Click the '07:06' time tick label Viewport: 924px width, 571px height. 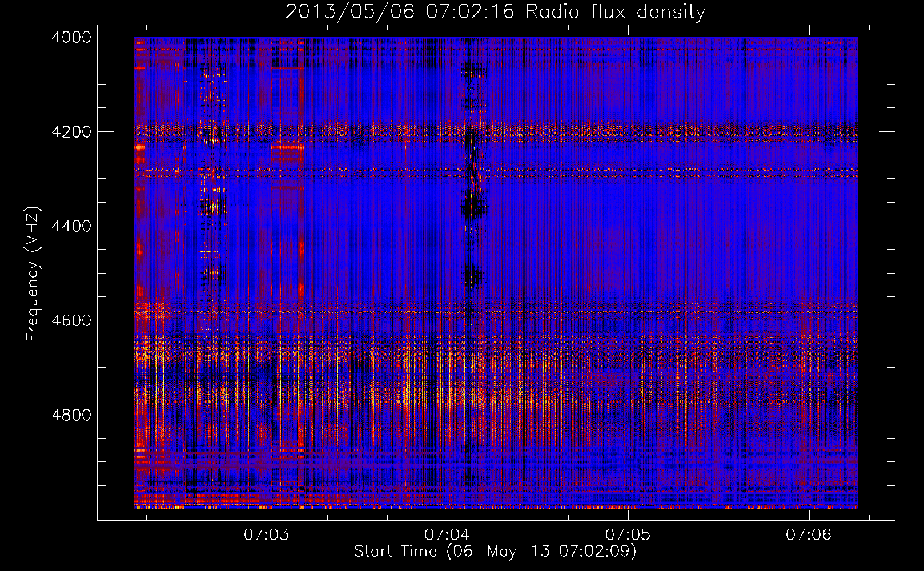click(809, 535)
